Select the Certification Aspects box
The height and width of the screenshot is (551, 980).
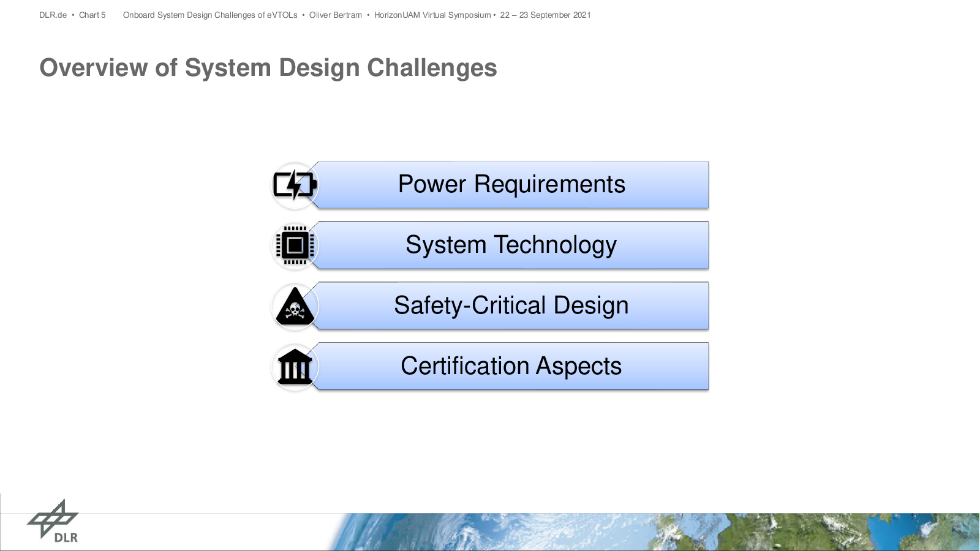pos(513,366)
